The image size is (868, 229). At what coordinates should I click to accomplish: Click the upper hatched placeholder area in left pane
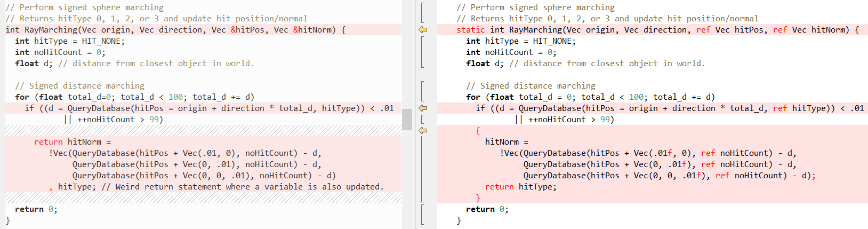(203, 130)
